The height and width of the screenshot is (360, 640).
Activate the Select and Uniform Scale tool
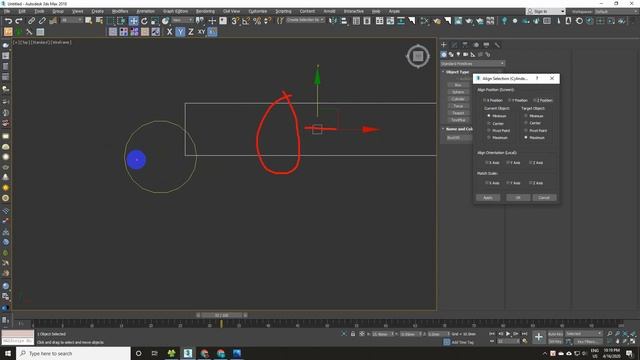click(155, 21)
